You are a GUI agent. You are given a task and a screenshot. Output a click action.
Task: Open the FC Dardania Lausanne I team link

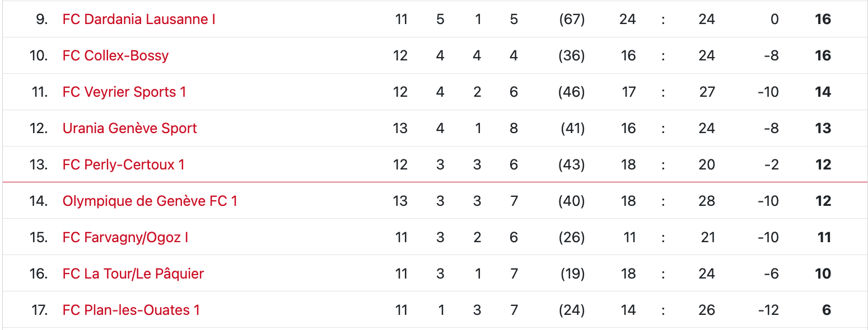click(x=139, y=20)
